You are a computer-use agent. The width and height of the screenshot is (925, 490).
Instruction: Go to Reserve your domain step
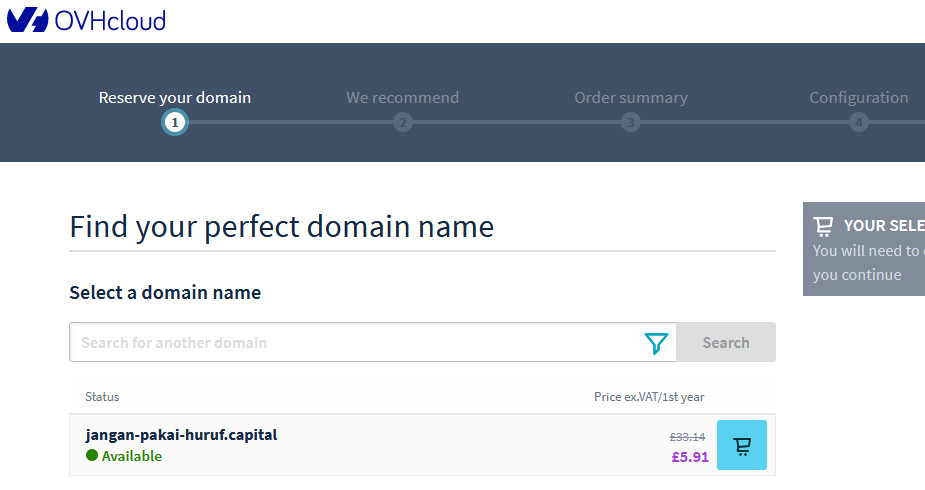click(x=175, y=97)
